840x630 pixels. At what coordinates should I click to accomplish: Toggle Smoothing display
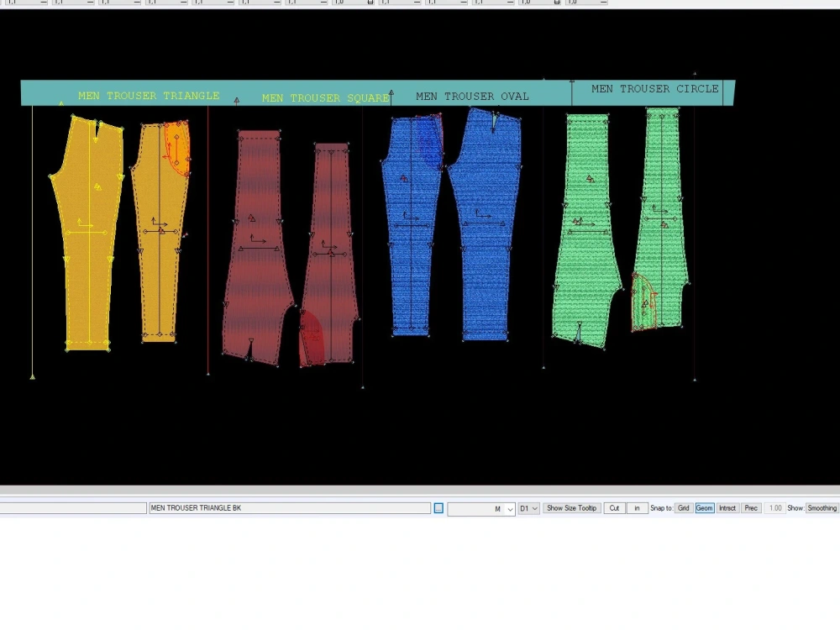[822, 508]
